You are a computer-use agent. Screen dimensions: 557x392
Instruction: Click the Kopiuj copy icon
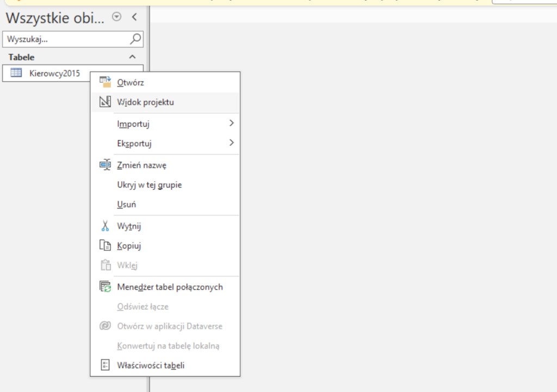(105, 245)
